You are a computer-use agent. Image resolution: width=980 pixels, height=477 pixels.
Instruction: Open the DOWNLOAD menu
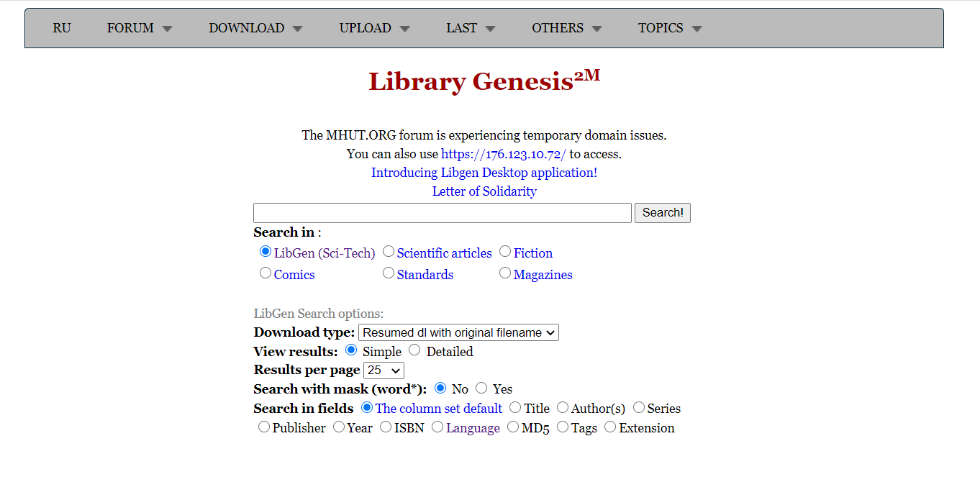(255, 28)
